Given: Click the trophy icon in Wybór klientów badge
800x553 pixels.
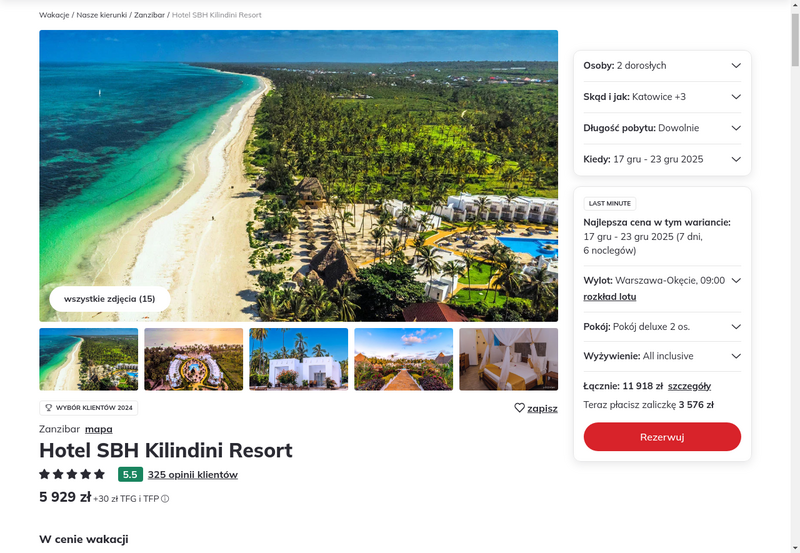Looking at the screenshot, I should (49, 408).
